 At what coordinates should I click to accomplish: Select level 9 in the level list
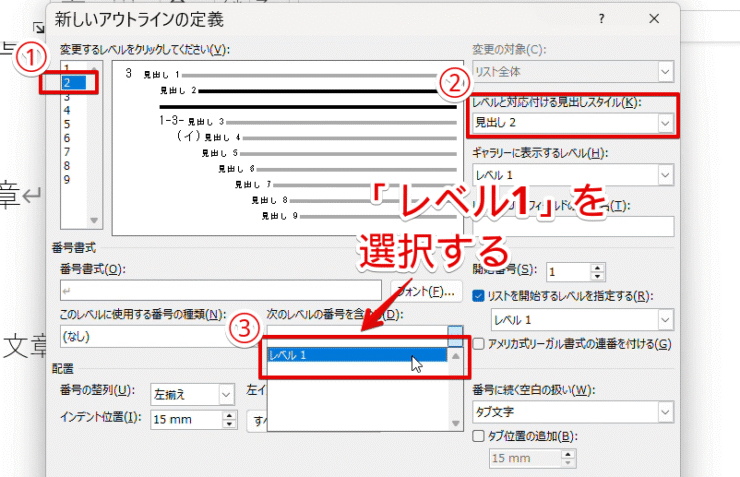click(x=67, y=179)
